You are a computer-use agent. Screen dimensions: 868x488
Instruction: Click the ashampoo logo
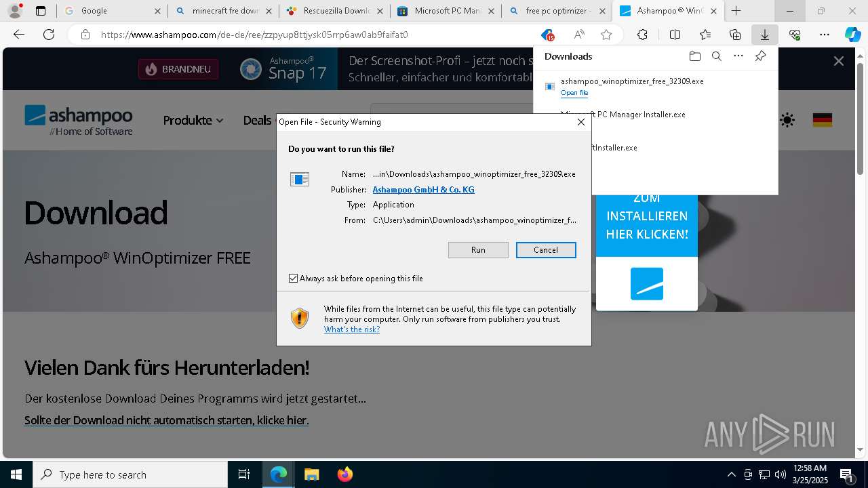(79, 120)
